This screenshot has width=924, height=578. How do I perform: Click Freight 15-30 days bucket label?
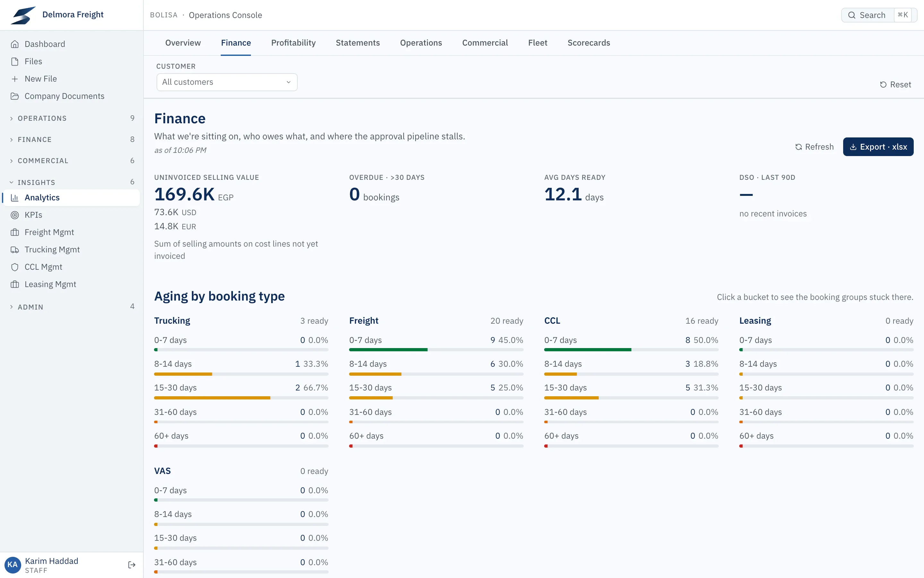coord(370,388)
